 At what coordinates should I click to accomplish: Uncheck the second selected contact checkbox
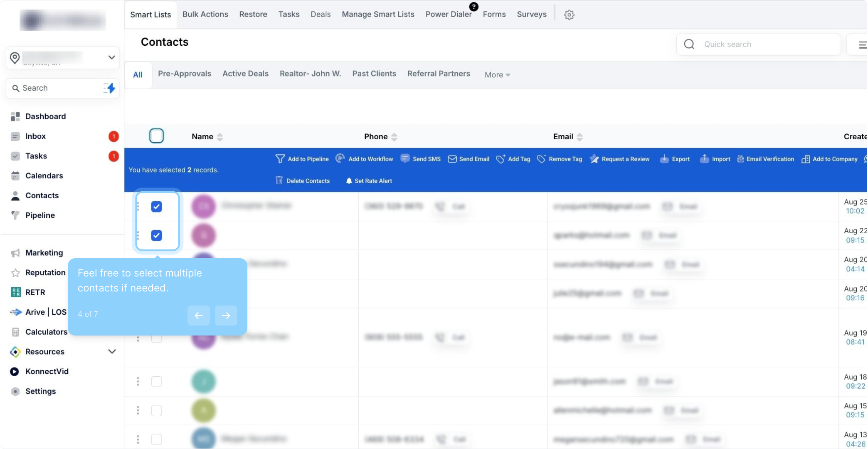pos(156,235)
